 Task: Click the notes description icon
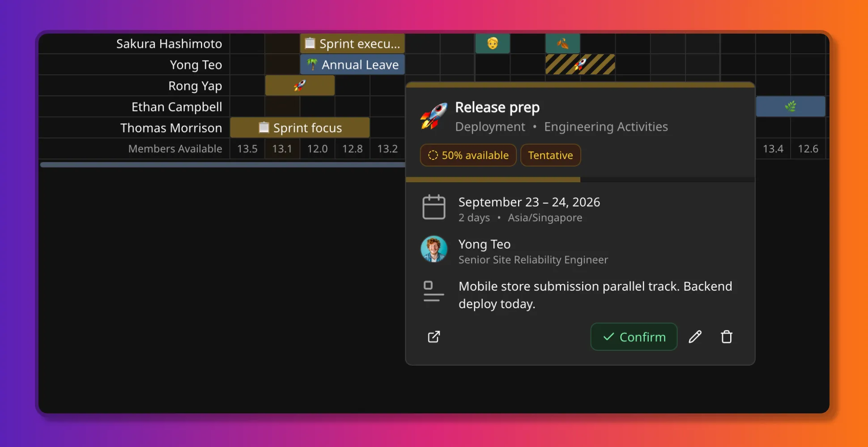click(434, 291)
